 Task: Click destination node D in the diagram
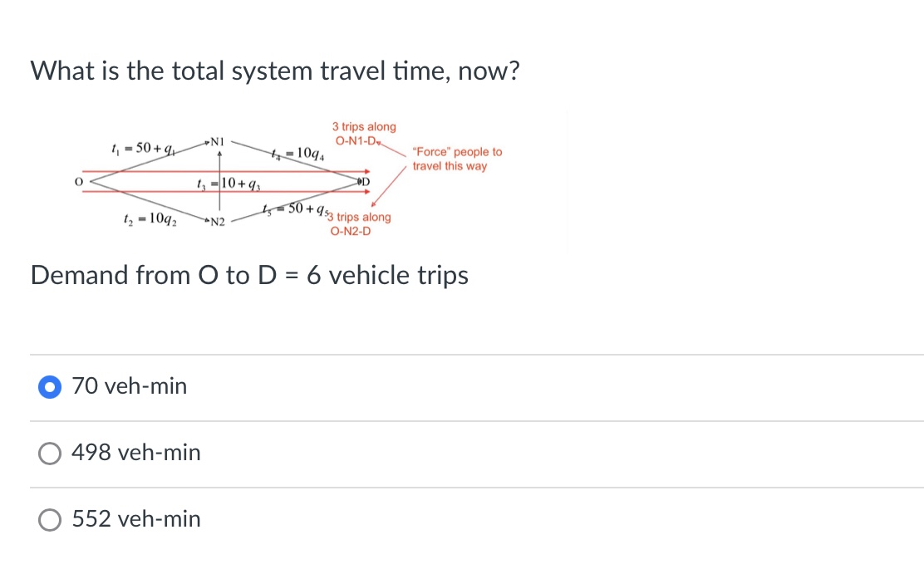tap(362, 180)
